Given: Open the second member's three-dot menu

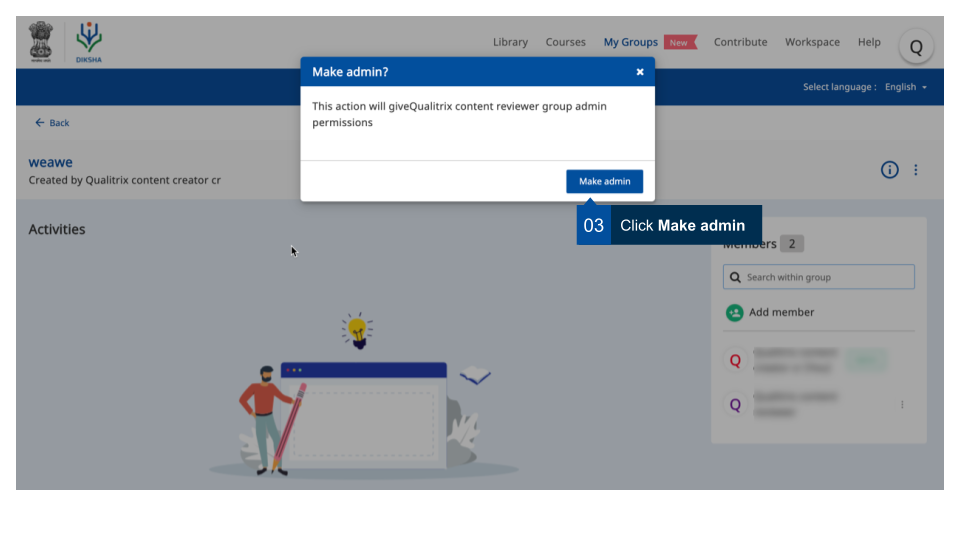Looking at the screenshot, I should [902, 404].
